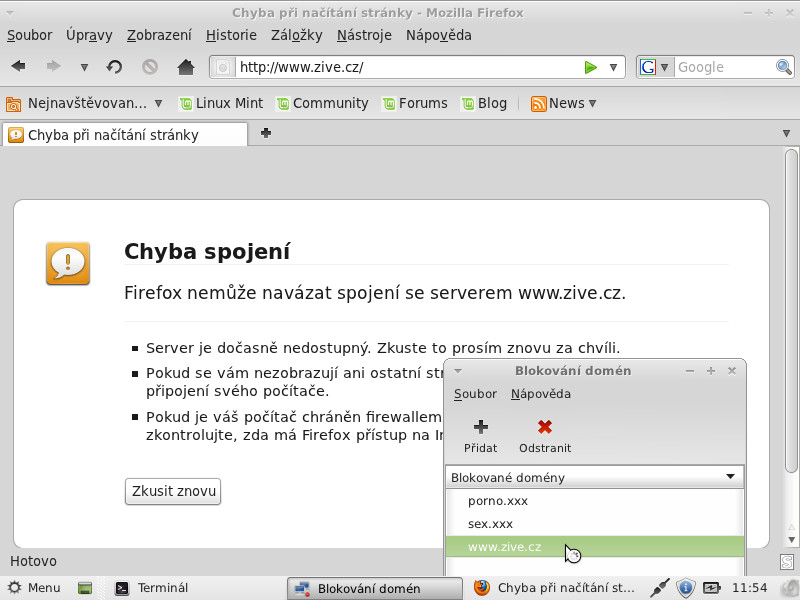Open the Nápověda menu in Blokování domén window

540,394
